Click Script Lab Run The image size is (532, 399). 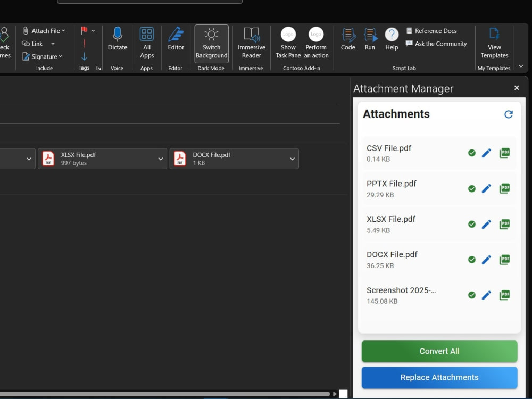click(x=370, y=39)
